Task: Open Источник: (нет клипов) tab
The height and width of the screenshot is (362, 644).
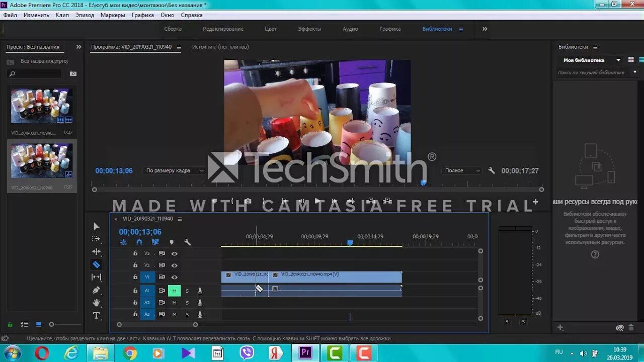Action: tap(220, 47)
